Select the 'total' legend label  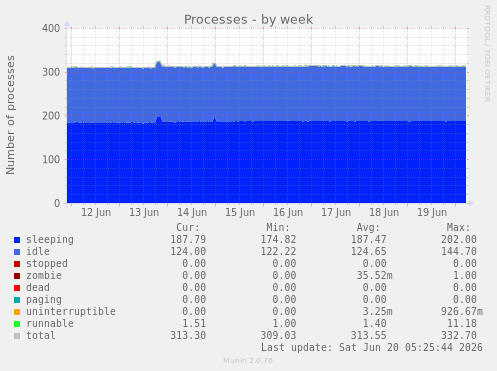click(41, 335)
